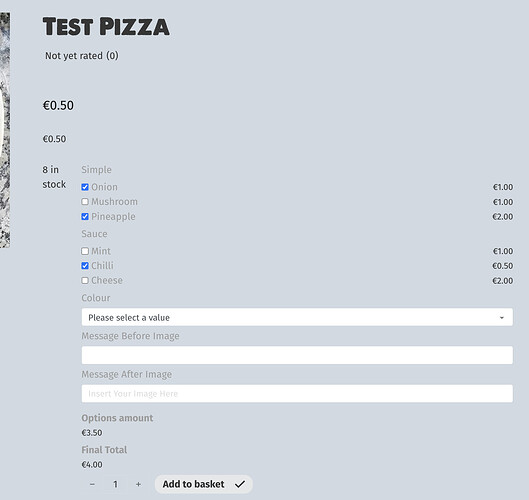529x500 pixels.
Task: Open the Colour dropdown
Action: 297,317
